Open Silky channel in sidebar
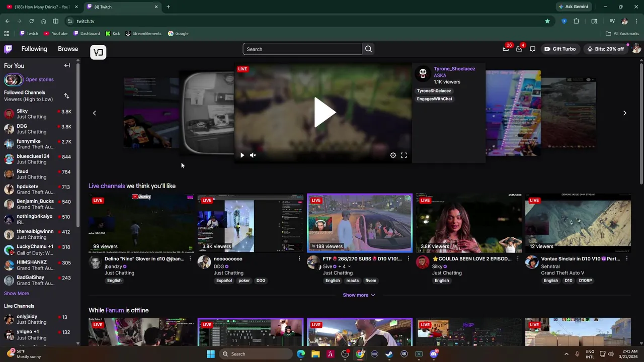The height and width of the screenshot is (362, 644). point(38,114)
